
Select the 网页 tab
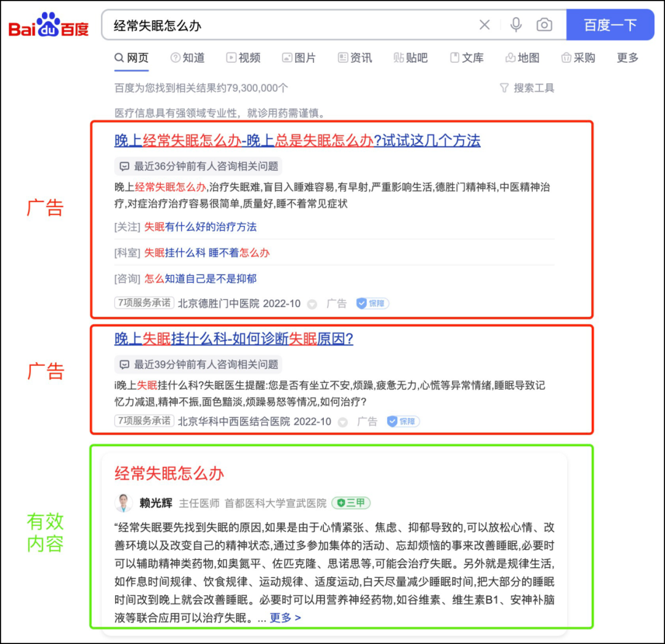point(132,58)
